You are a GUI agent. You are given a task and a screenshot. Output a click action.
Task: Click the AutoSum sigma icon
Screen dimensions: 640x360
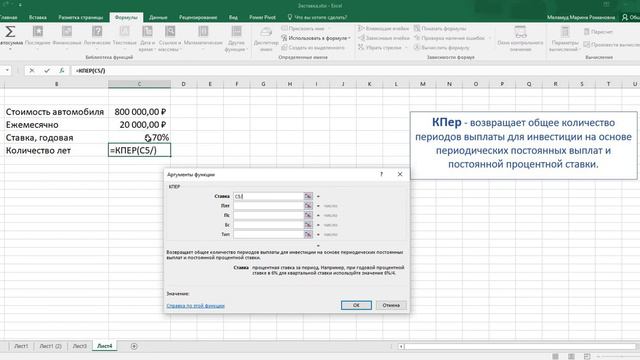(10, 32)
